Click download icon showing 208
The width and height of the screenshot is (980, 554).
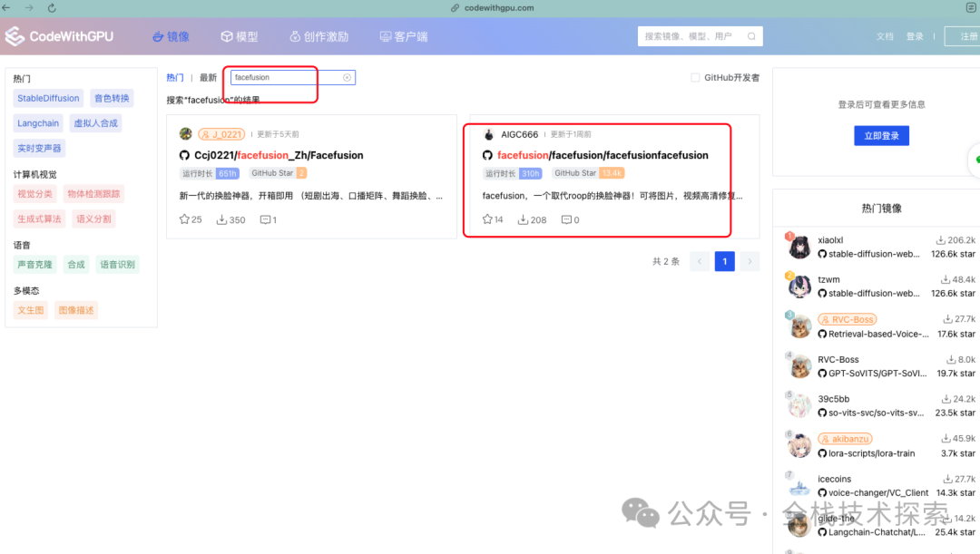click(x=523, y=219)
